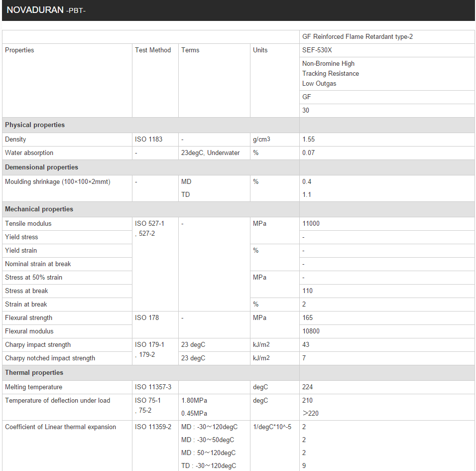Select the 'Demensional properties' section heading
The width and height of the screenshot is (476, 471).
[41, 167]
